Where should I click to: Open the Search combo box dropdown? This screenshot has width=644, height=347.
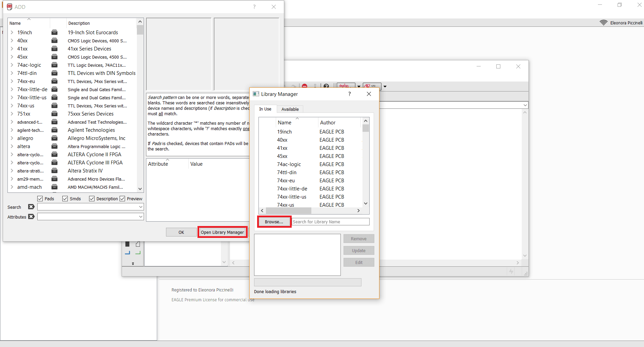click(141, 207)
